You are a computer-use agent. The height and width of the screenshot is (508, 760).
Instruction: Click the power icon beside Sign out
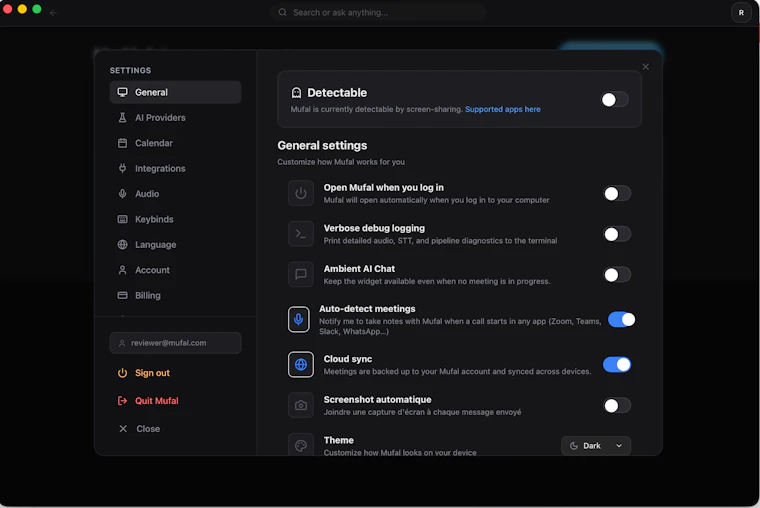123,373
